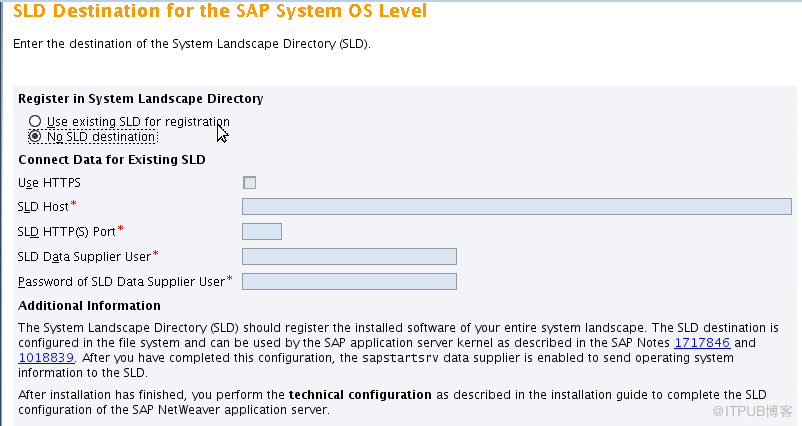Click the SLD Destination page heading
Screen dimensions: 802x426
pos(220,11)
